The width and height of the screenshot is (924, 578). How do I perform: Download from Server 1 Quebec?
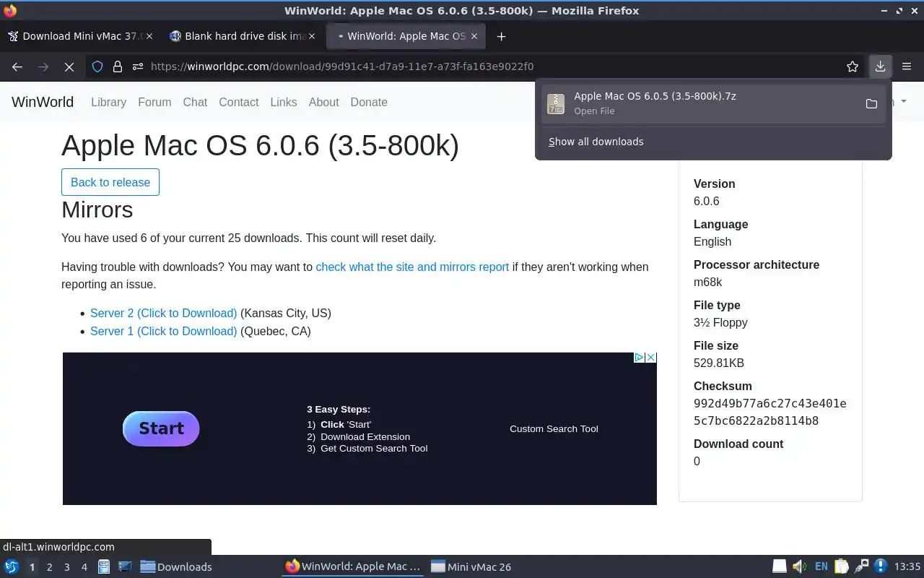point(163,331)
